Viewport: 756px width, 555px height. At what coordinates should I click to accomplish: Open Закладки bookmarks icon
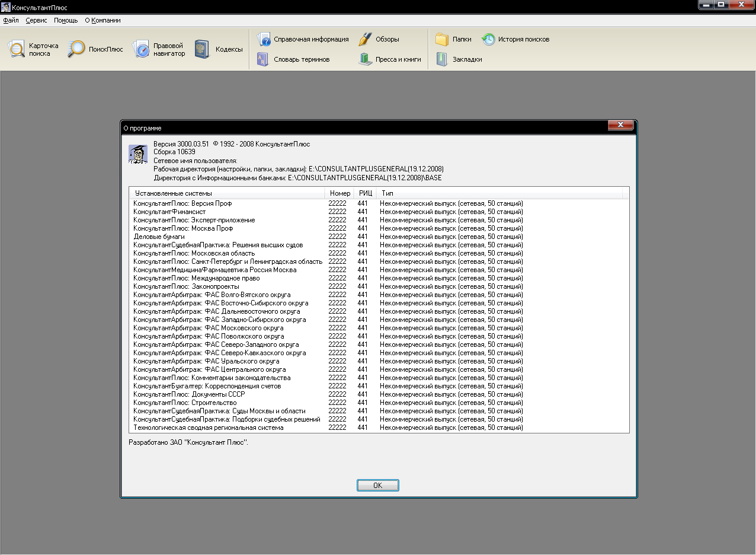442,59
